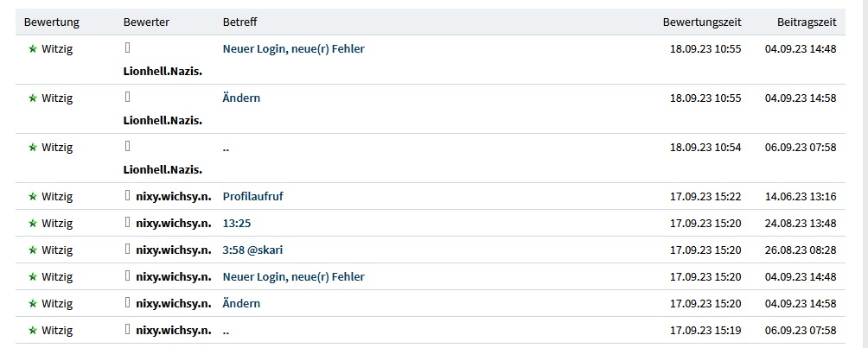Viewport: 868px width, 348px height.
Task: Open "Neuer Login, neue(r) Fehler" rated by Lionhell.Nazis.
Action: tap(293, 49)
